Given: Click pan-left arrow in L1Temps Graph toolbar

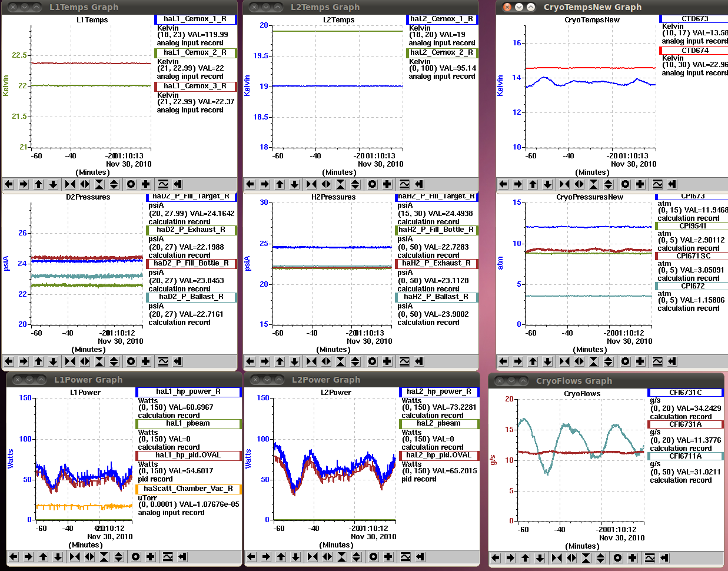Looking at the screenshot, I should (9, 184).
